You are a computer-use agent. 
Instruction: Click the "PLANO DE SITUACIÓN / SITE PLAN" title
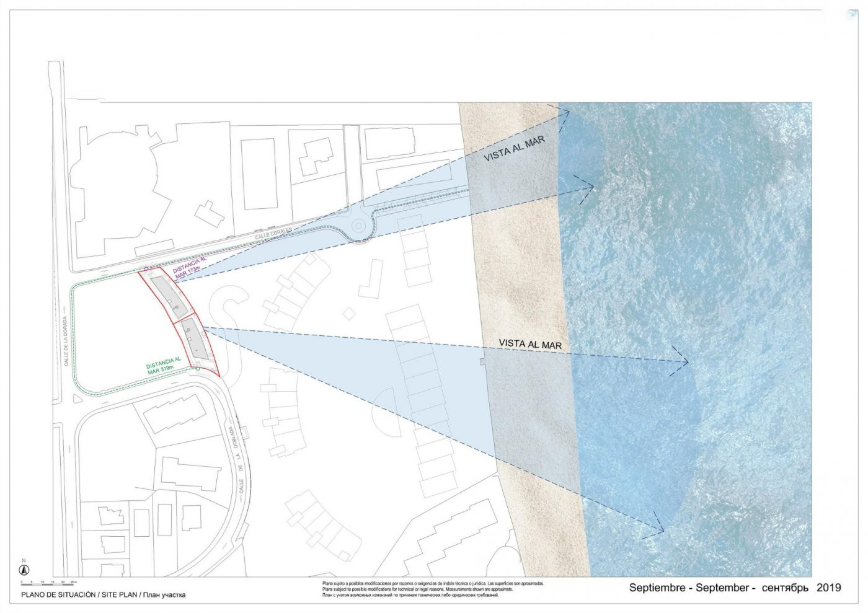click(x=103, y=595)
